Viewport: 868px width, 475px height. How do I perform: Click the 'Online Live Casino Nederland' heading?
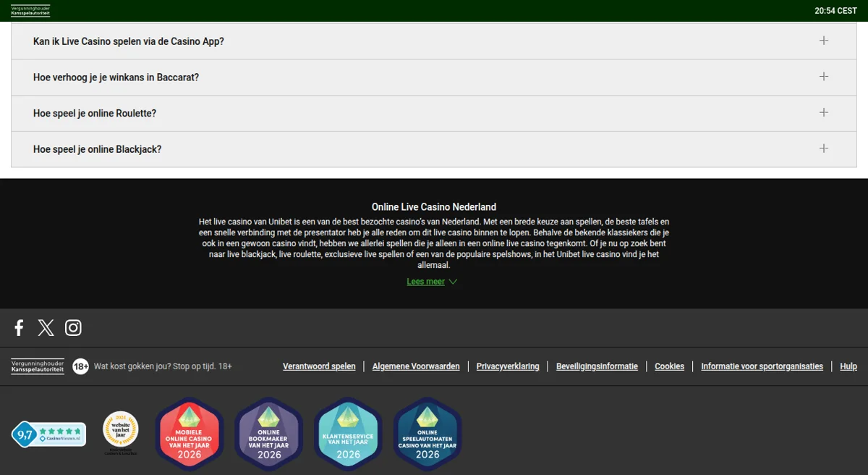434,207
